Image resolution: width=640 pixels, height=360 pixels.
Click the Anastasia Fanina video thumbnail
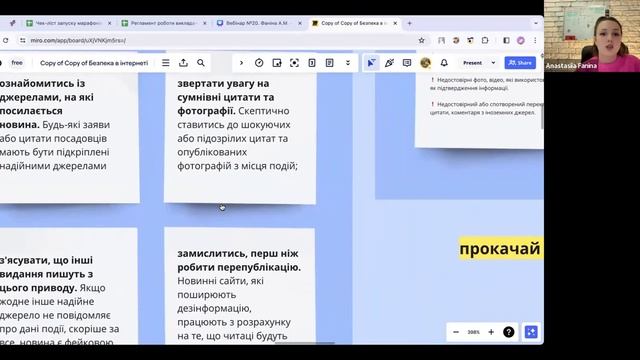(x=592, y=36)
